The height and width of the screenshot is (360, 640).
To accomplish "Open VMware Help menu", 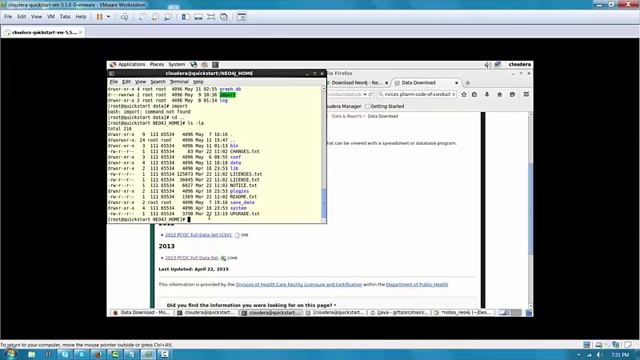I will (x=81, y=17).
